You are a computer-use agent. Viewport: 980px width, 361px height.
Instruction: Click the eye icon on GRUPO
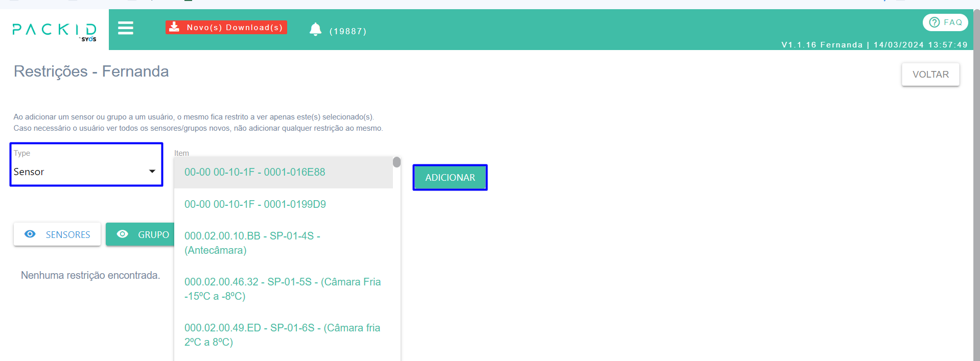[x=123, y=234]
